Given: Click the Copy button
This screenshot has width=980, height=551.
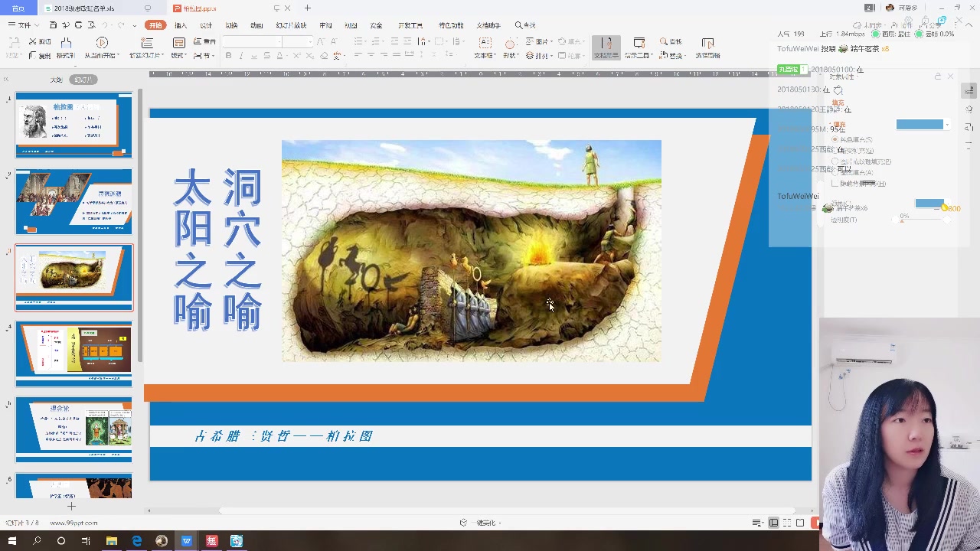Looking at the screenshot, I should tap(40, 56).
